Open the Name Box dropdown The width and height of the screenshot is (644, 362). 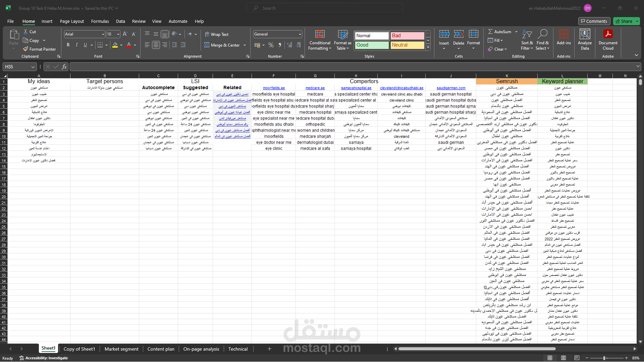pos(33,67)
